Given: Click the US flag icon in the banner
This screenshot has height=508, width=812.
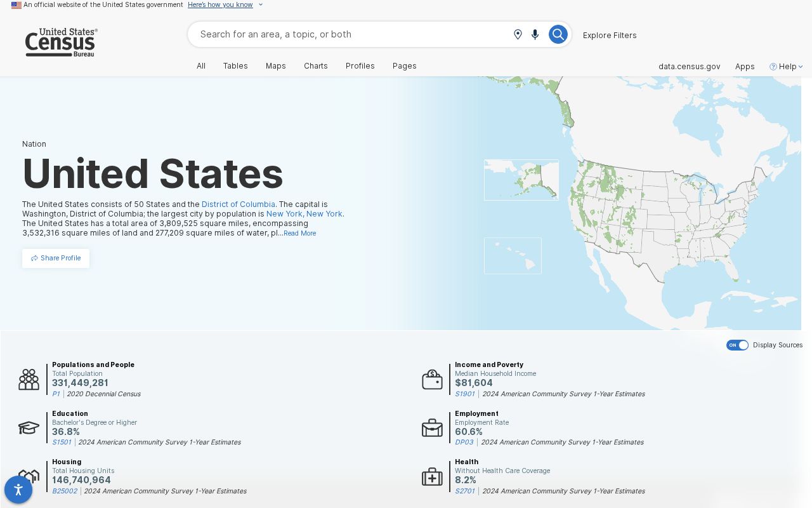Looking at the screenshot, I should click(x=16, y=5).
